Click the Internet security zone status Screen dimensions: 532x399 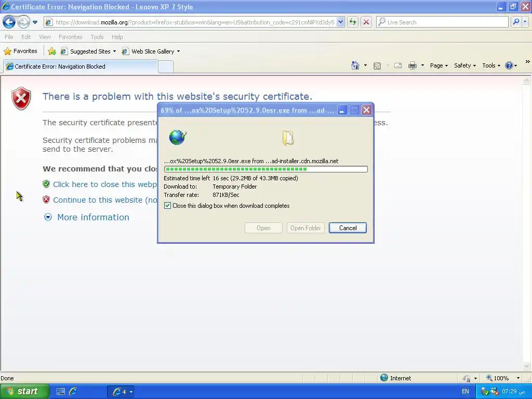(395, 378)
